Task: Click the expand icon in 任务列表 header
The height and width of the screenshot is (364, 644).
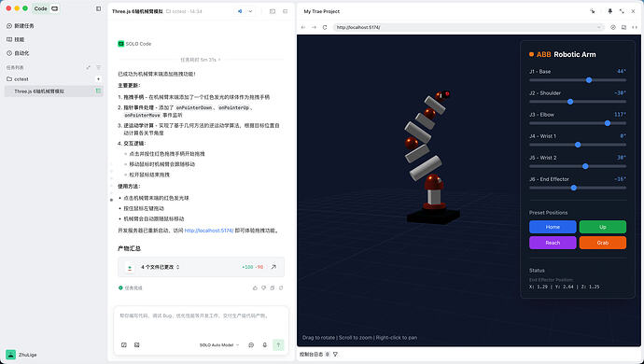Action: (88, 67)
